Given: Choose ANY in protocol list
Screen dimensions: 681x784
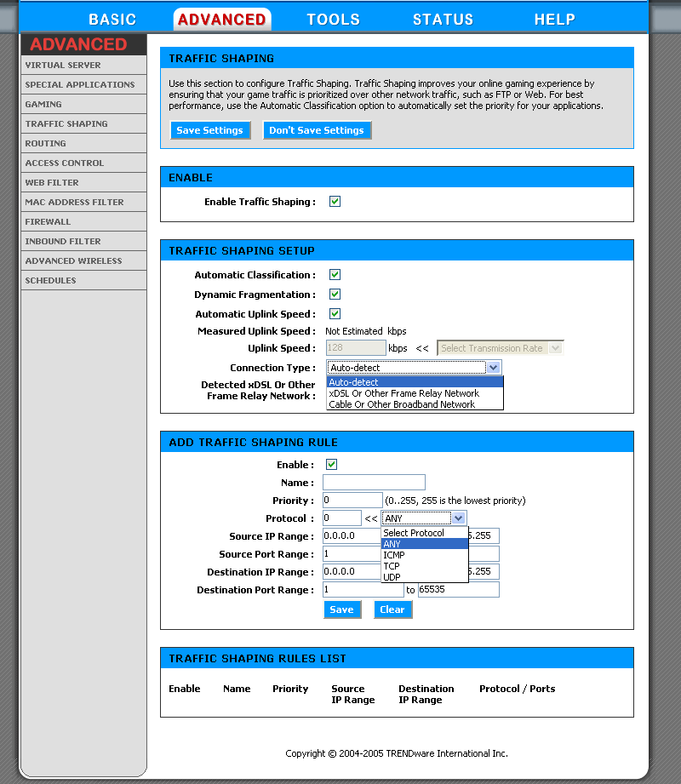Looking at the screenshot, I should (x=425, y=544).
